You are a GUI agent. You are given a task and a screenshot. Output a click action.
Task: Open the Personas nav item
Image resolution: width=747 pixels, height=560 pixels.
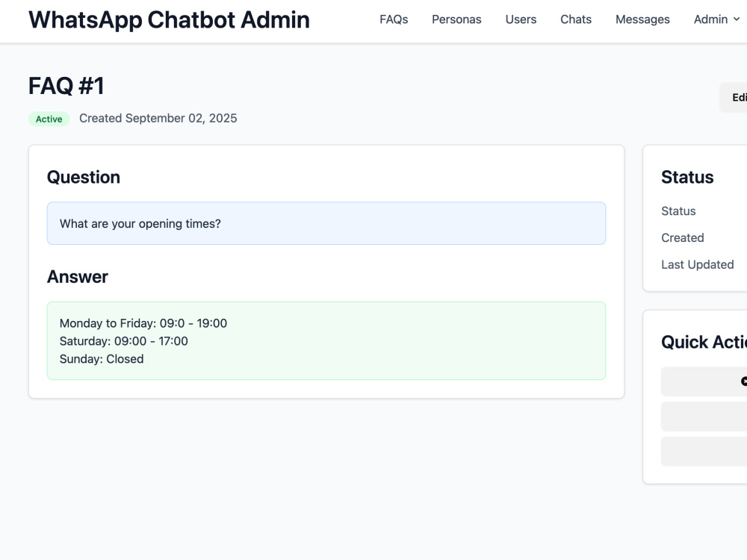[x=456, y=19]
